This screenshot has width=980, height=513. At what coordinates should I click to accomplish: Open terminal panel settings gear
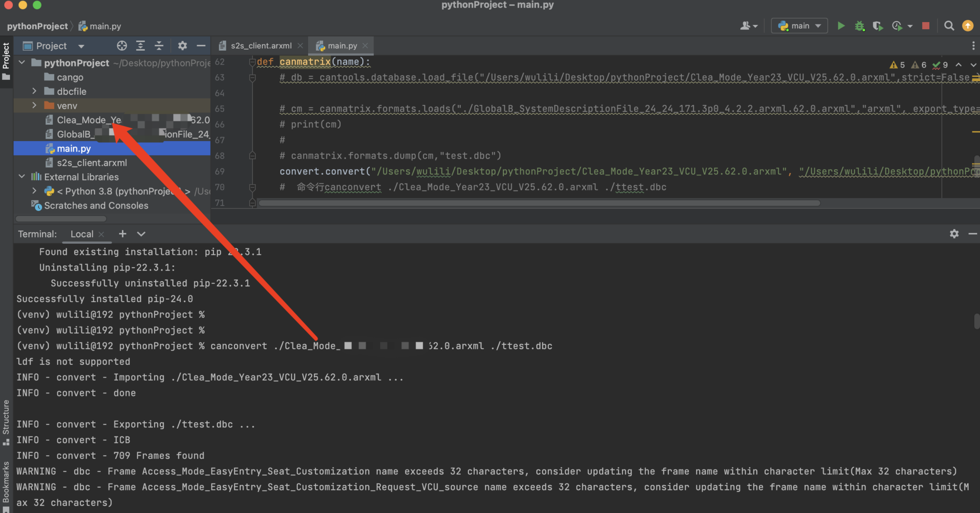coord(954,234)
